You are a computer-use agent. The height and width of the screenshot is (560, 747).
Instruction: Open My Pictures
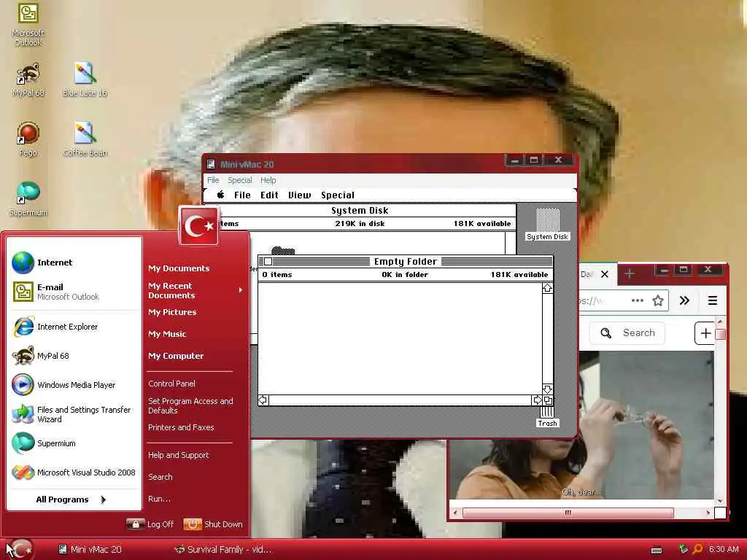coord(172,312)
